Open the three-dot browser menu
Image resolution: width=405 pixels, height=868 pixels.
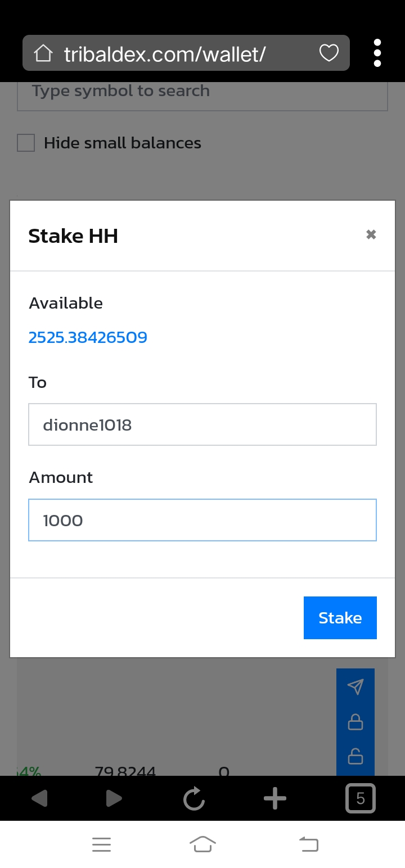(x=377, y=53)
